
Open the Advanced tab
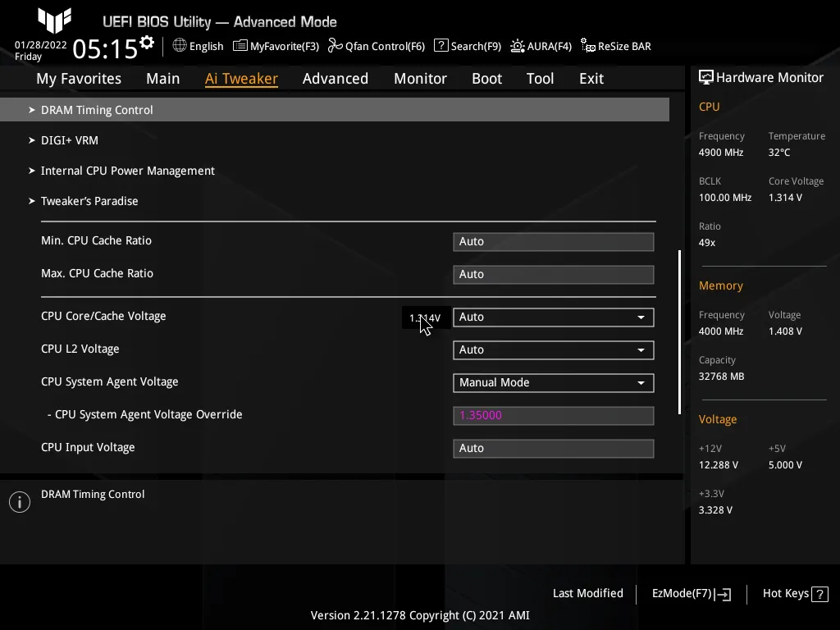336,79
